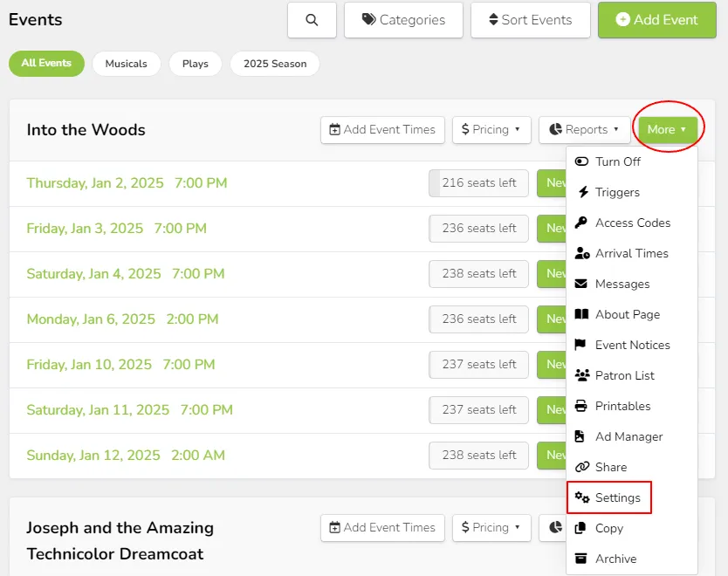Show only 2025 Season events
This screenshot has height=576, width=728.
275,64
